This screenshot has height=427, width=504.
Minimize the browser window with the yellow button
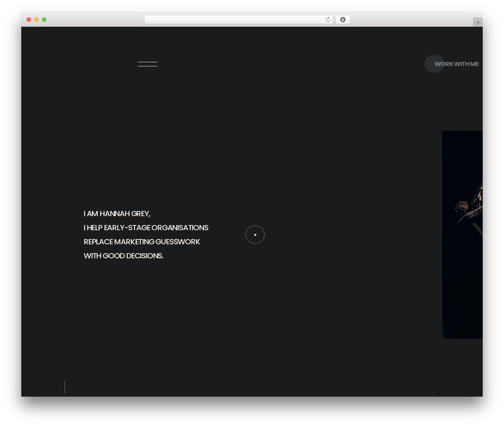tap(37, 20)
